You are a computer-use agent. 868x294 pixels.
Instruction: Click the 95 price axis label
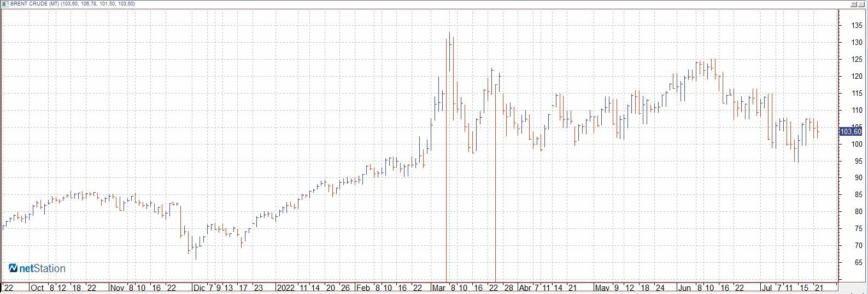[858, 161]
